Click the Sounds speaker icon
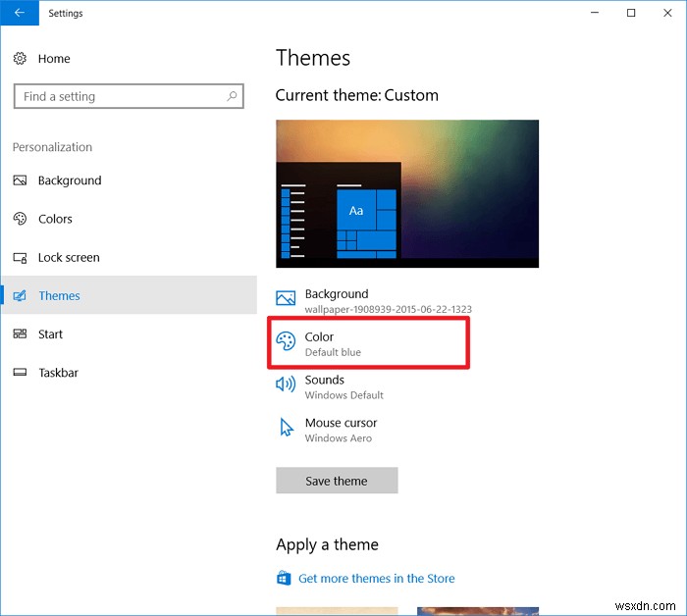Viewport: 687px width, 616px height. (286, 384)
